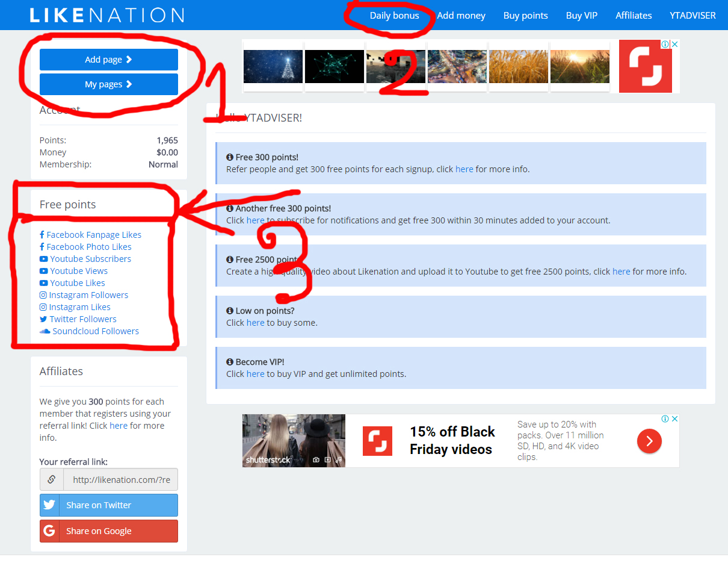Click info icon of Another free 300 points
The image size is (728, 563).
tap(230, 208)
